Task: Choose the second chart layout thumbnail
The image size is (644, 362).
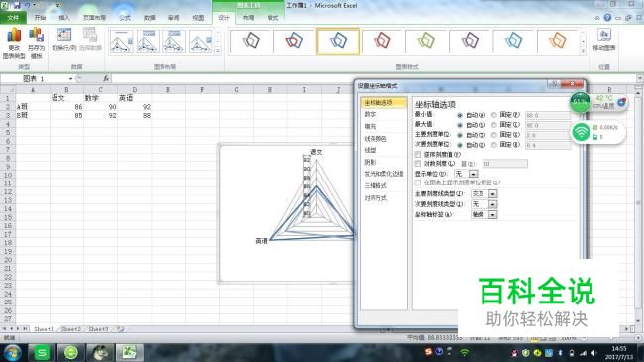Action: tap(148, 41)
